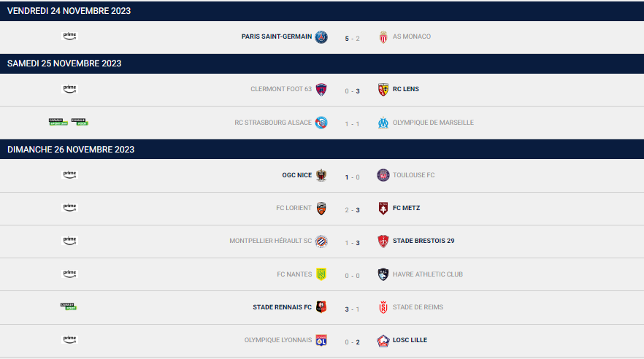Select the Samedi 25 Novembre 2023 header

[x=322, y=63]
